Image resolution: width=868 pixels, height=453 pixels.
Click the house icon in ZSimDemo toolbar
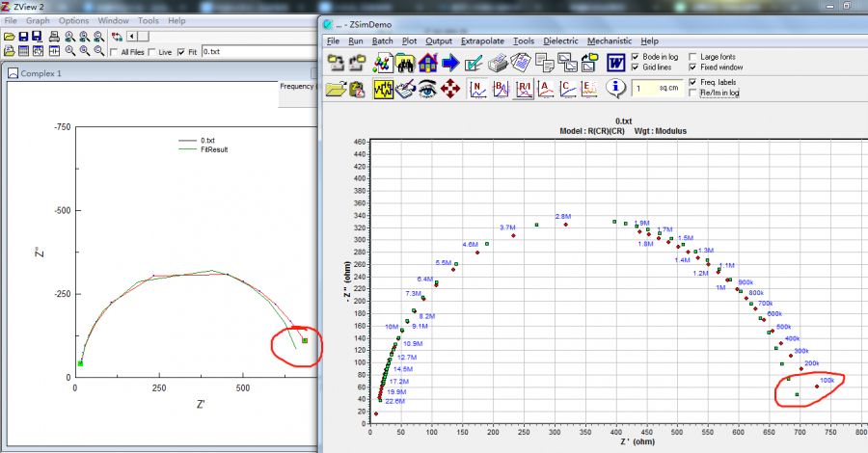(x=427, y=64)
